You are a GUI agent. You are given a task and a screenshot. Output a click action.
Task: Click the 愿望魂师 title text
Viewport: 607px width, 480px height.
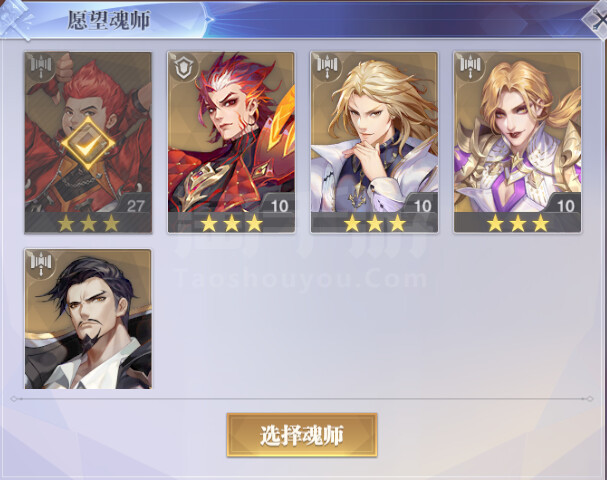108,20
